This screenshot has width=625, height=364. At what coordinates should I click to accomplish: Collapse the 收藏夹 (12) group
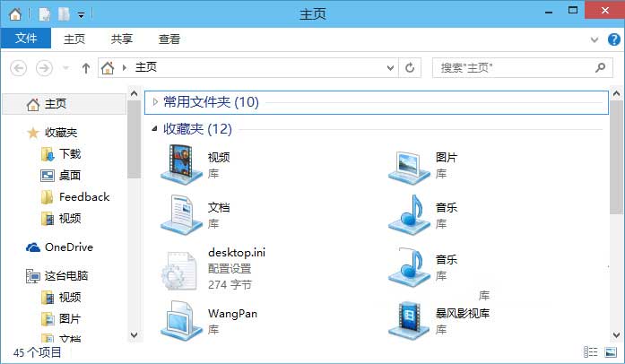(x=155, y=129)
